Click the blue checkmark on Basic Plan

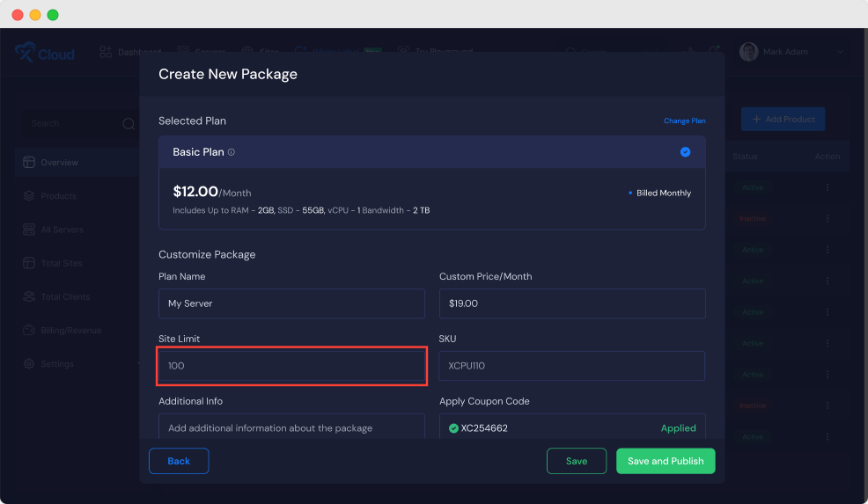tap(685, 152)
